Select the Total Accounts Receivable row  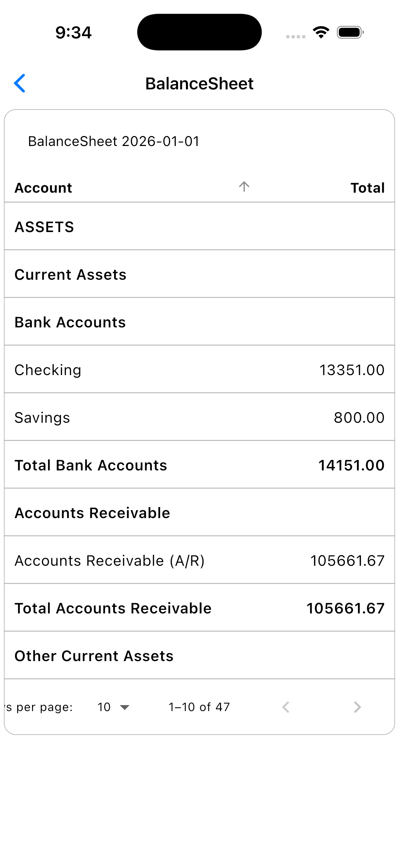[x=199, y=608]
